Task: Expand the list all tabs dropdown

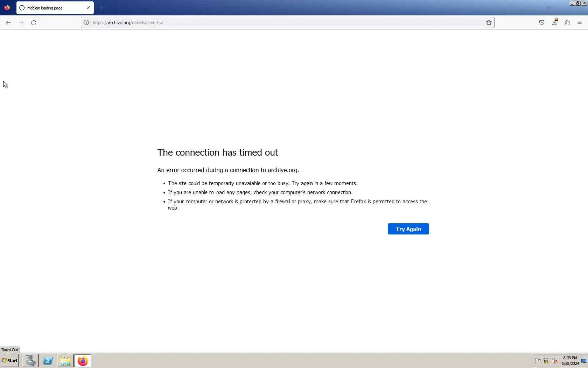Action: pos(548,8)
